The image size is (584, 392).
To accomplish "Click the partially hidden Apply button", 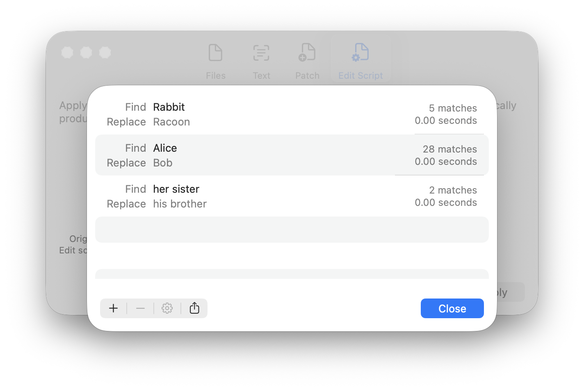I will pyautogui.click(x=511, y=292).
